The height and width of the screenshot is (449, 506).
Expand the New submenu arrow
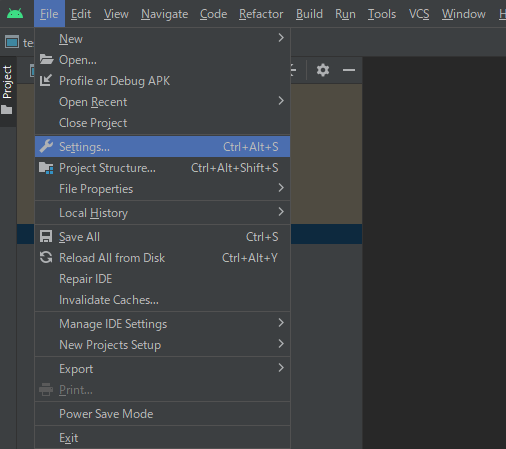click(x=281, y=38)
